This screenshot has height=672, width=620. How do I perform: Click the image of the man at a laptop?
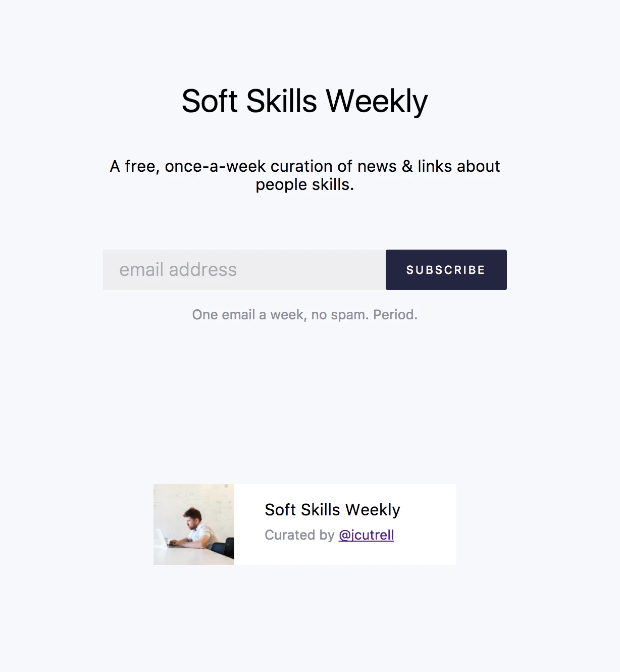pyautogui.click(x=193, y=524)
